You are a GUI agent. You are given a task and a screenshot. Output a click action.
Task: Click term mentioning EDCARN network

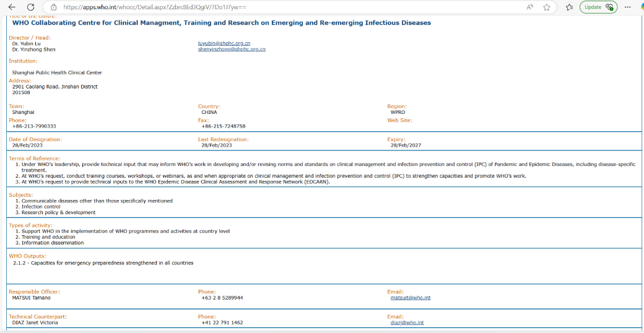pyautogui.click(x=176, y=183)
